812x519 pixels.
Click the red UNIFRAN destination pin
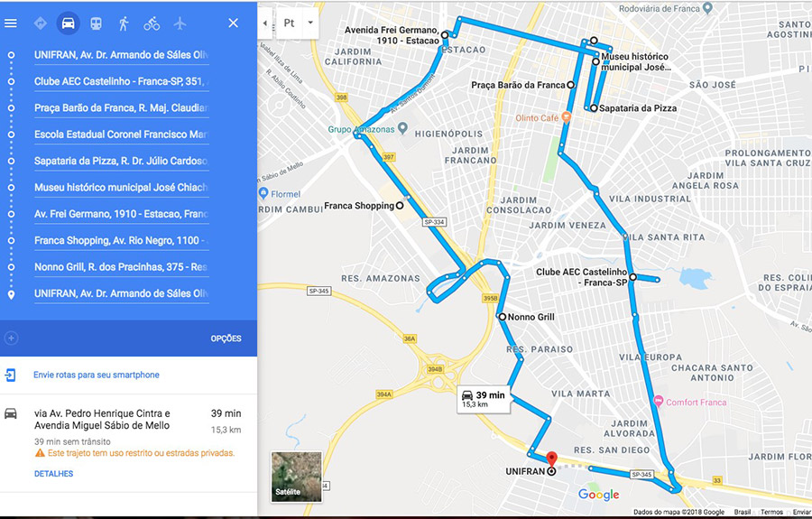552,460
